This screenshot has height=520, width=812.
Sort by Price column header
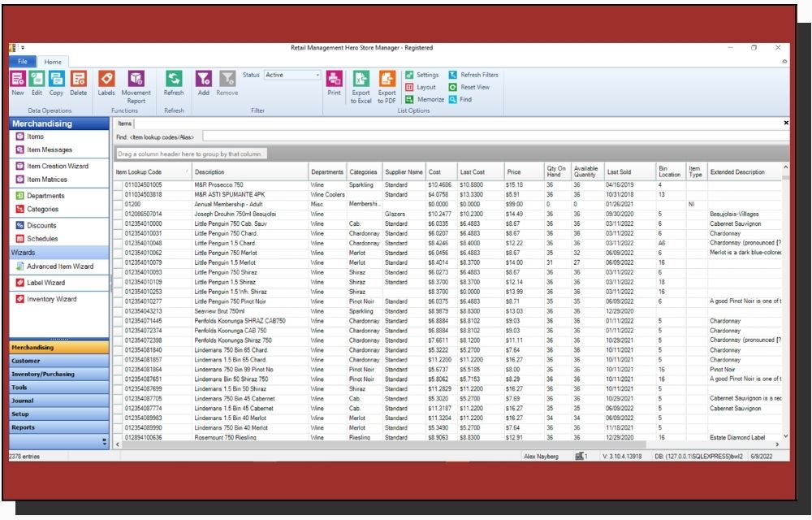click(524, 172)
